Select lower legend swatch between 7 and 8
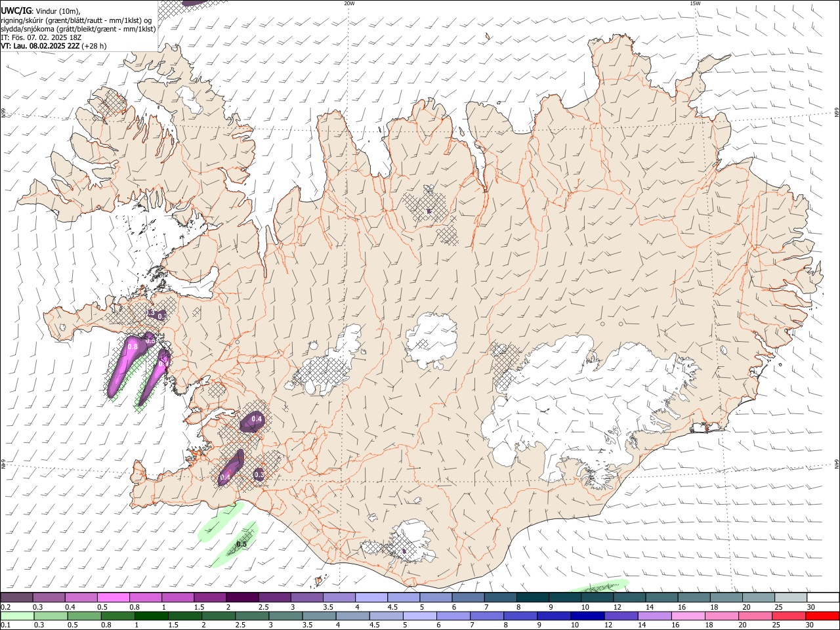Screen dimensions: 840x630 487,616
